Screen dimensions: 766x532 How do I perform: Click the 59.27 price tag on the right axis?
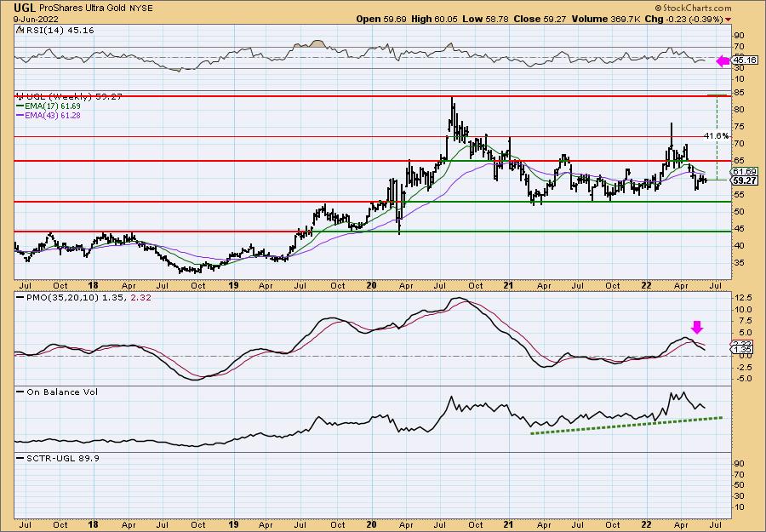click(x=746, y=180)
